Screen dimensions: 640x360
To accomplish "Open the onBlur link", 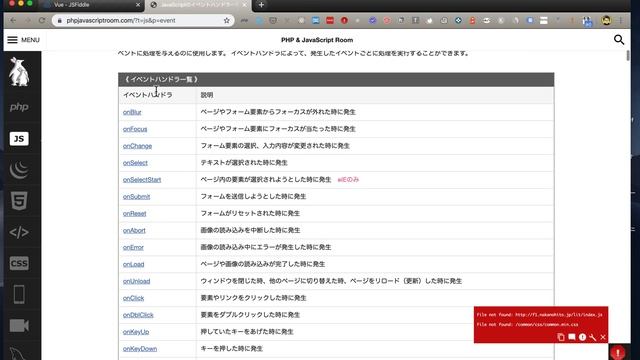I will 132,112.
